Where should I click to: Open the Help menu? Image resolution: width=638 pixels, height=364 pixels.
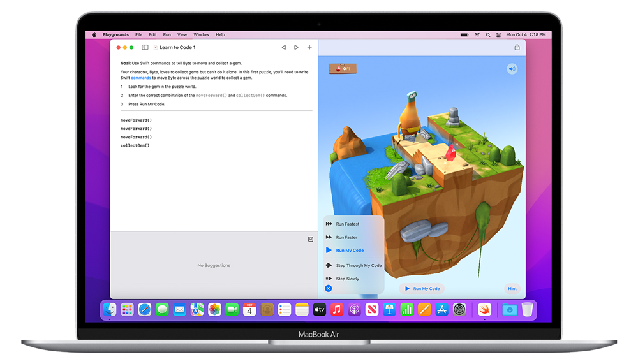(x=220, y=34)
